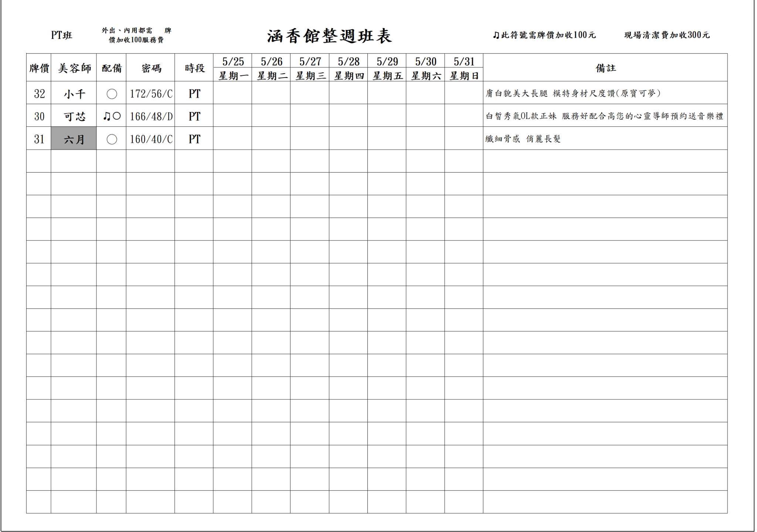Click the 5/26 date header
Screen dimensions: 757x532
271,61
